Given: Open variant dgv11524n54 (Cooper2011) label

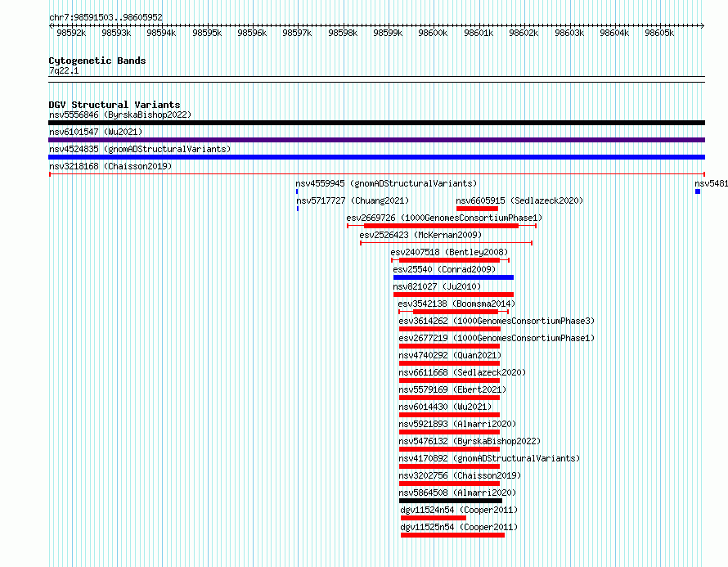Looking at the screenshot, I should pyautogui.click(x=459, y=510).
